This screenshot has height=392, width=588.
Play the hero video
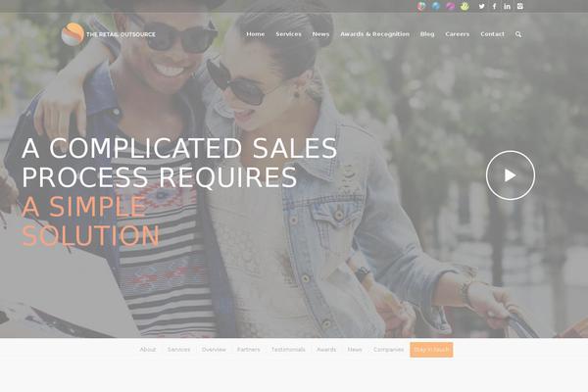pyautogui.click(x=510, y=175)
